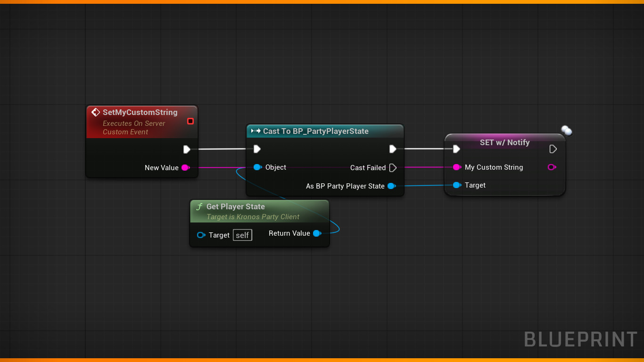Click the My Custom String output pin
The image size is (644, 362).
coord(551,167)
